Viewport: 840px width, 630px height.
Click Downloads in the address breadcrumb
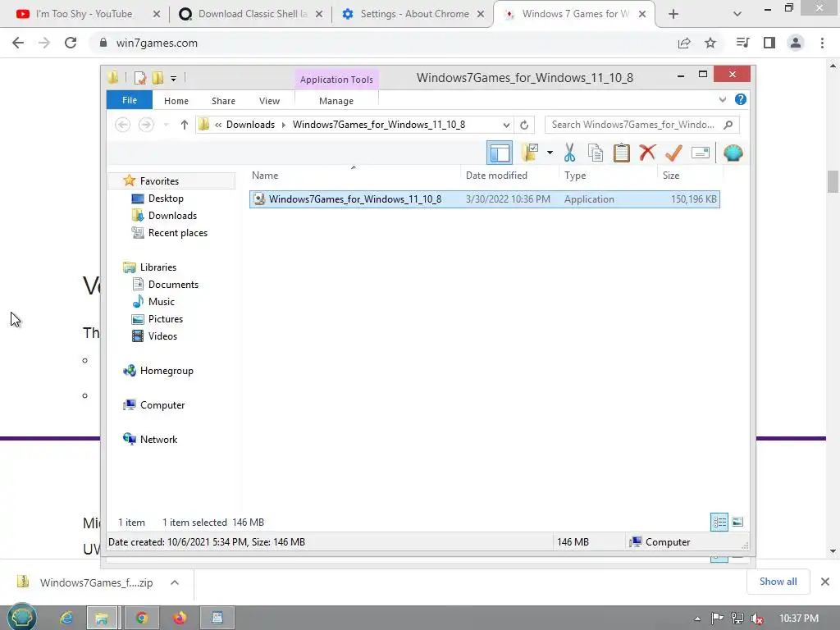pyautogui.click(x=251, y=125)
